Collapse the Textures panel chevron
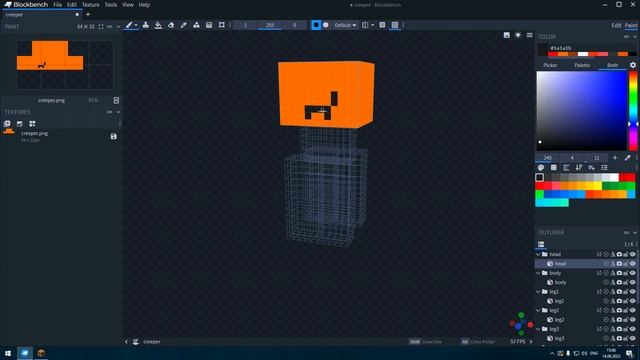This screenshot has height=360, width=640. 118,112
